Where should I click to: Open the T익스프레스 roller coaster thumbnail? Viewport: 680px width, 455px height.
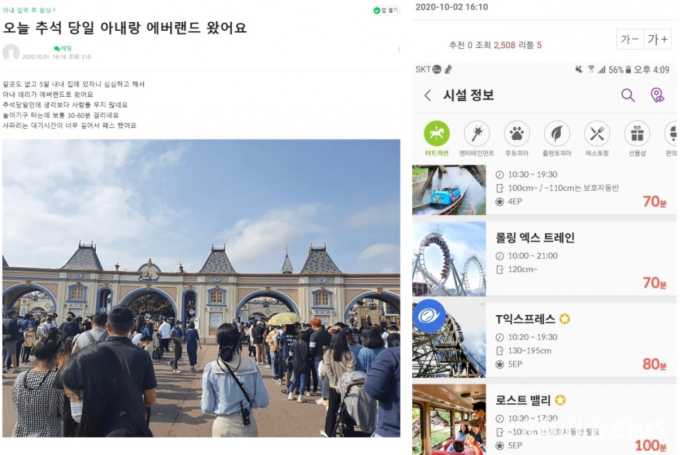point(449,340)
